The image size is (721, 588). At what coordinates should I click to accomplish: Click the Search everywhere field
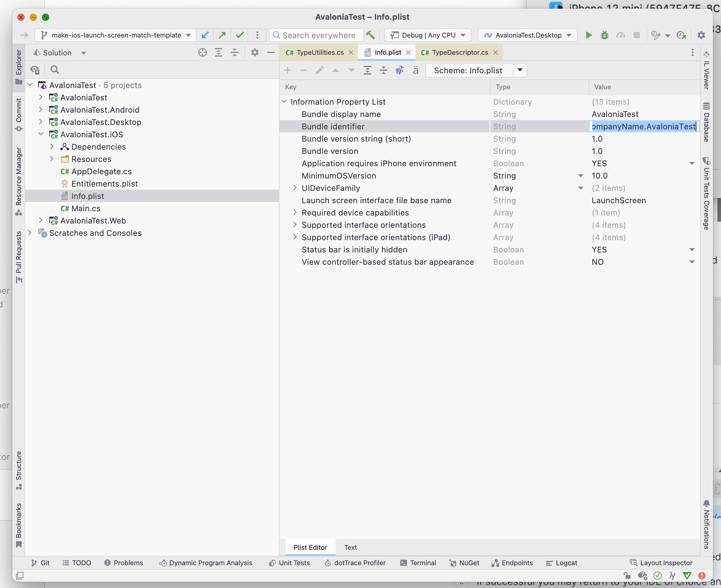[319, 35]
